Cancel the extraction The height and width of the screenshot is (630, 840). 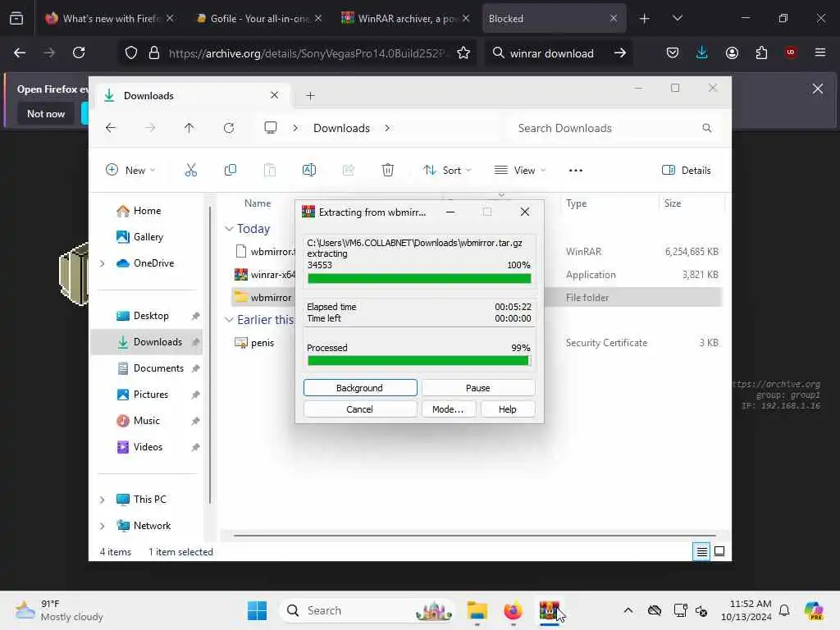pyautogui.click(x=360, y=409)
